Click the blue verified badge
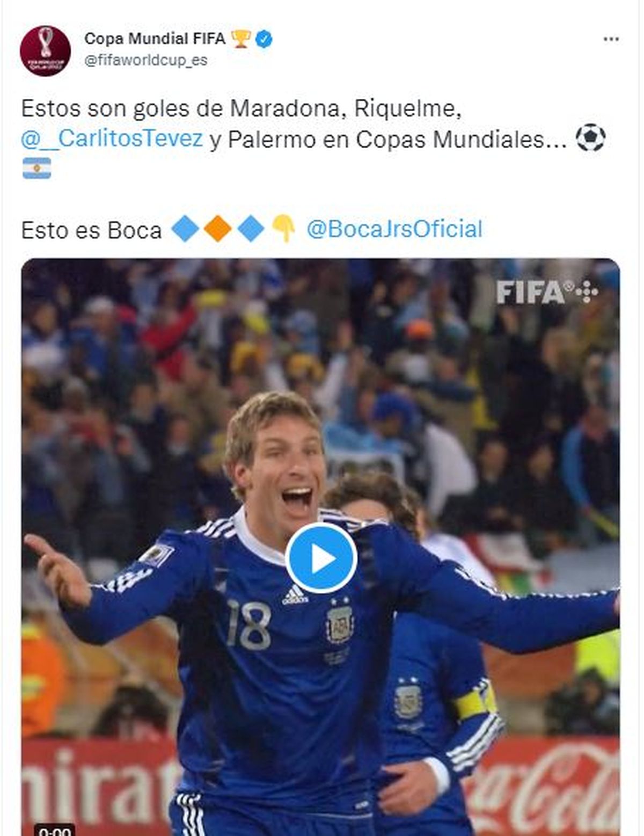 click(264, 39)
